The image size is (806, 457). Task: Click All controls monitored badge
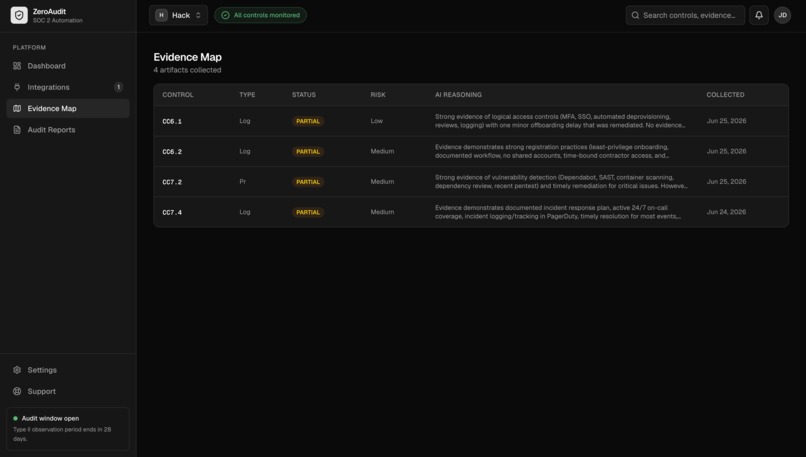coord(261,15)
